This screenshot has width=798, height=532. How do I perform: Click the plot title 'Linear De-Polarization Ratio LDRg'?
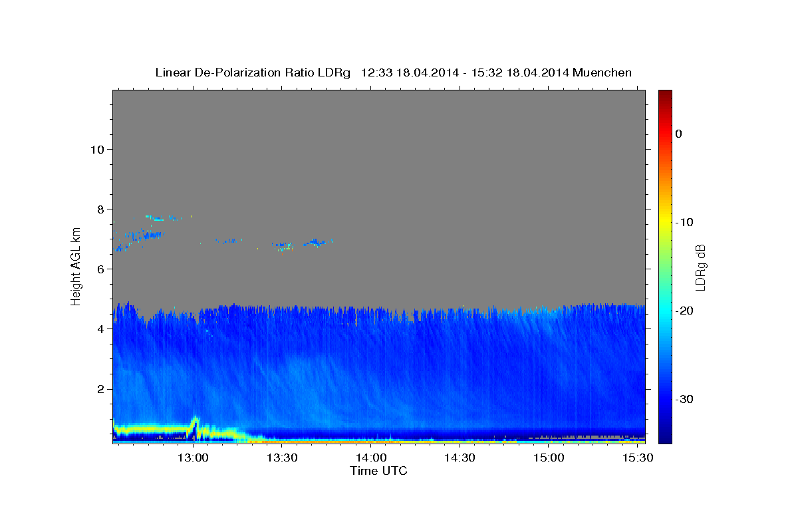[252, 72]
